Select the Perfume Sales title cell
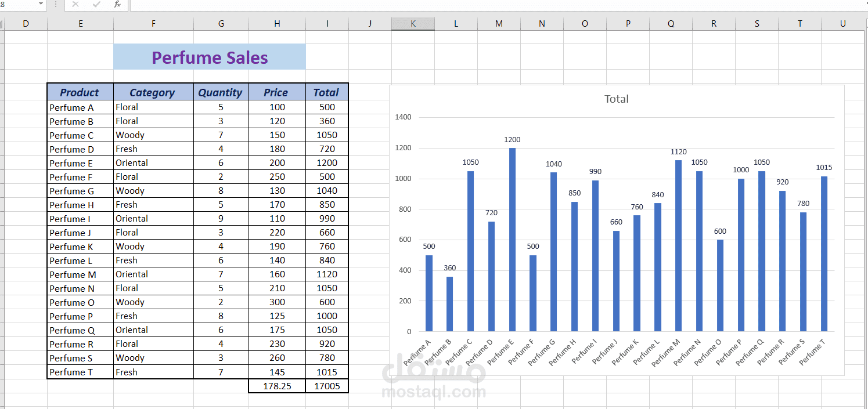The width and height of the screenshot is (868, 409). pos(210,57)
